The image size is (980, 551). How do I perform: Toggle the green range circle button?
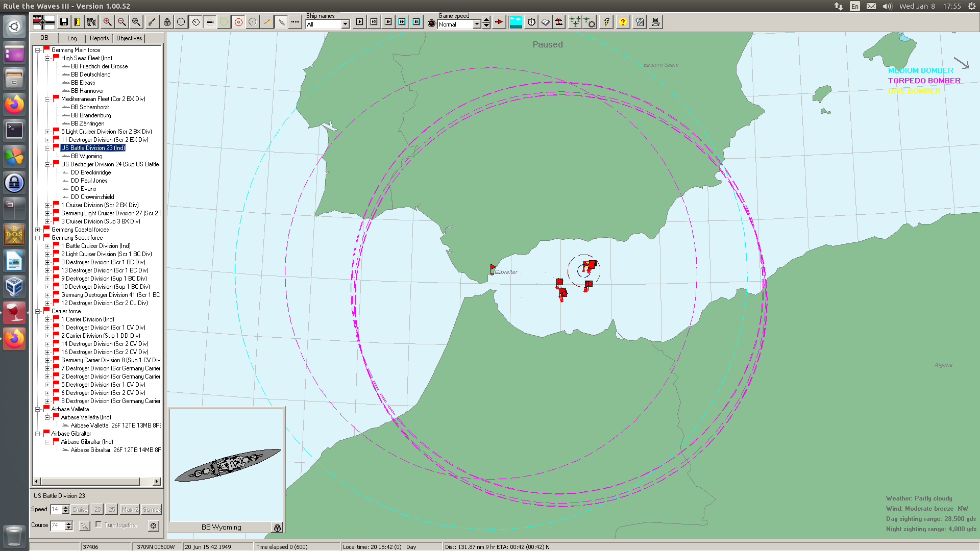(224, 22)
